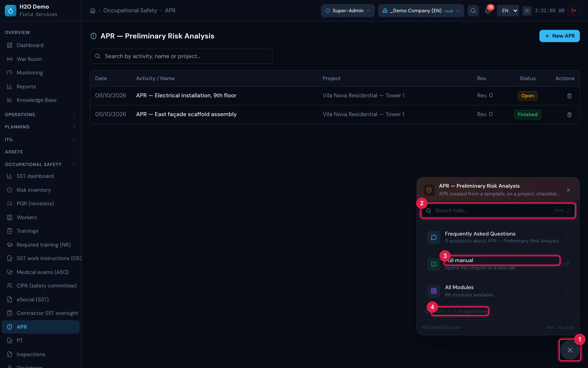
Task: Click the H2O Demo droplet logo
Action: pos(10,11)
